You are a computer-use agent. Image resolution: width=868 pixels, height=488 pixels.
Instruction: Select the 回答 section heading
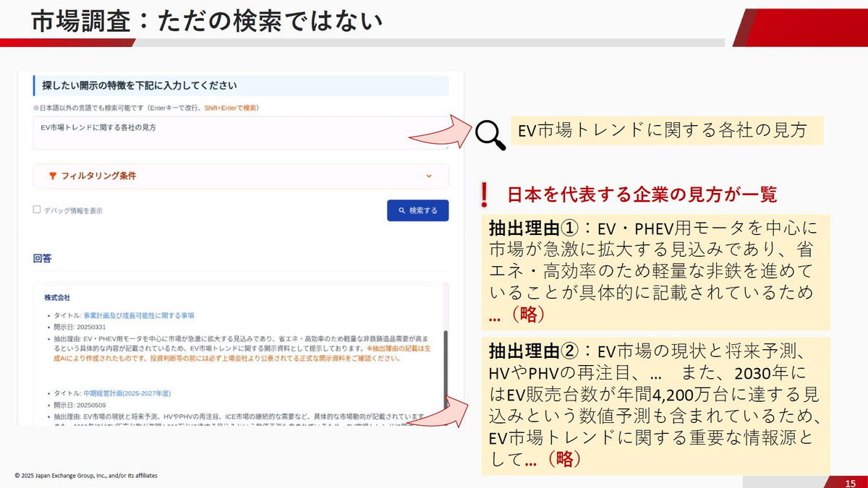click(41, 258)
